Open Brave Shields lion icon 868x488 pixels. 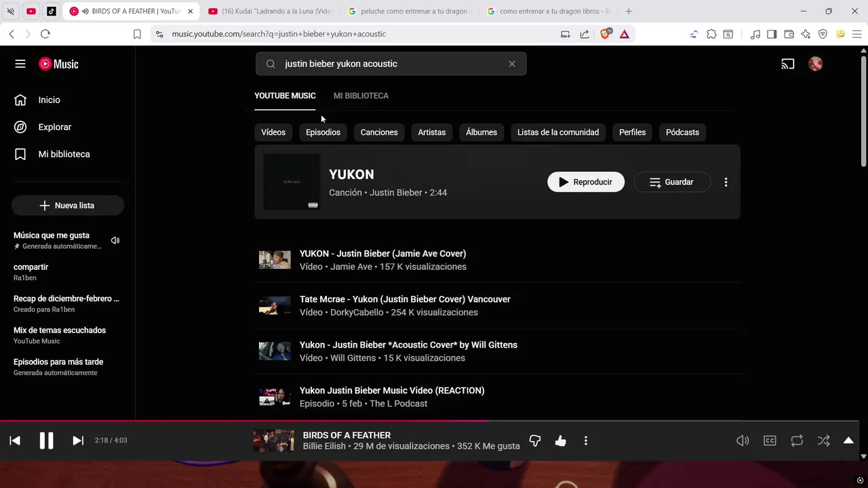click(x=606, y=34)
